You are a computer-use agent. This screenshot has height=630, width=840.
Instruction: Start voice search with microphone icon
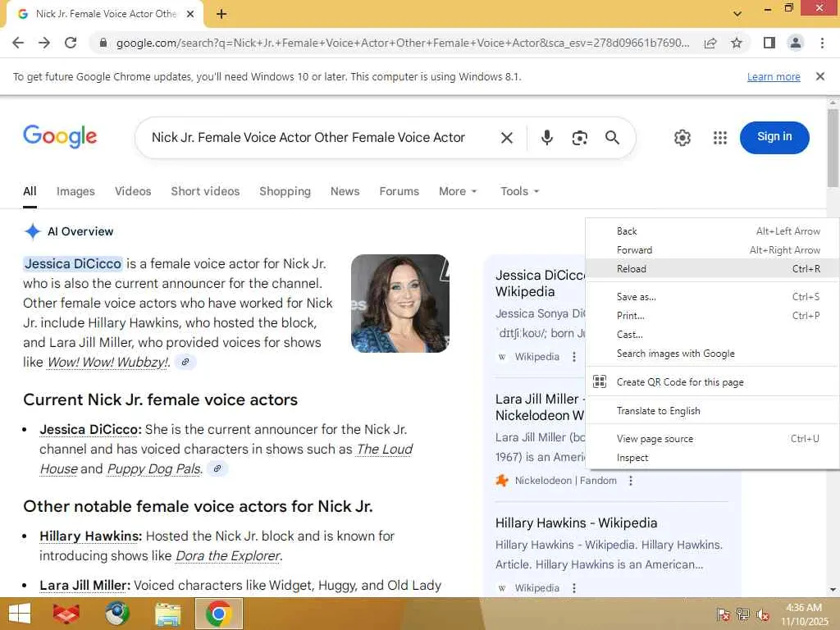click(x=546, y=138)
